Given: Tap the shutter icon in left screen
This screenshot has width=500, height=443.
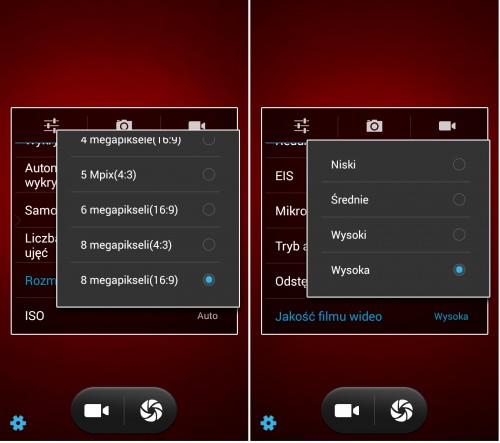Looking at the screenshot, I should [151, 411].
